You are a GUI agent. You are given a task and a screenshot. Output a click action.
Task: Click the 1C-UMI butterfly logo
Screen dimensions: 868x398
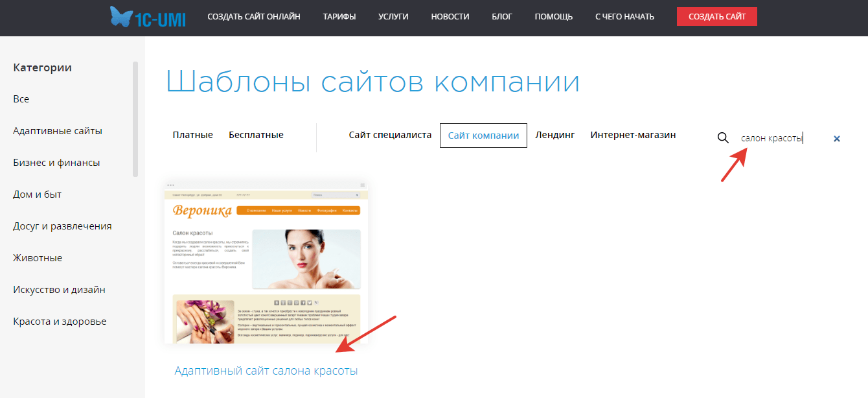click(x=148, y=17)
